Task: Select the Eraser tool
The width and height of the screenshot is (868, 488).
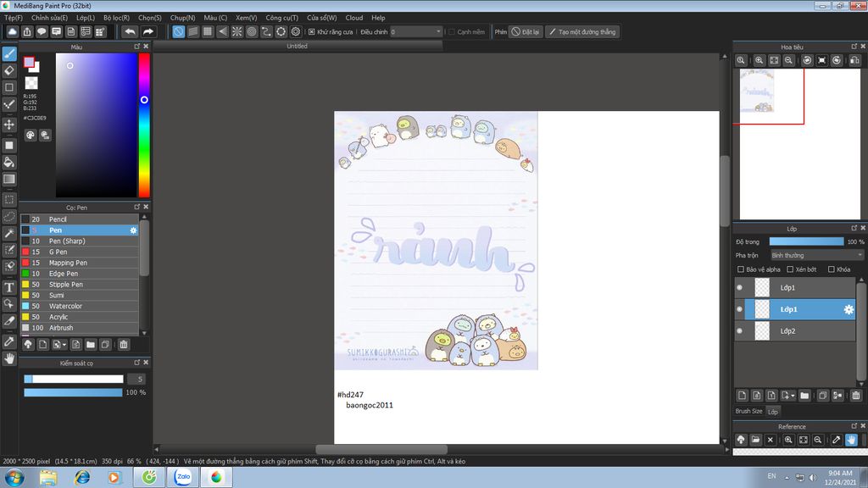Action: [x=9, y=70]
